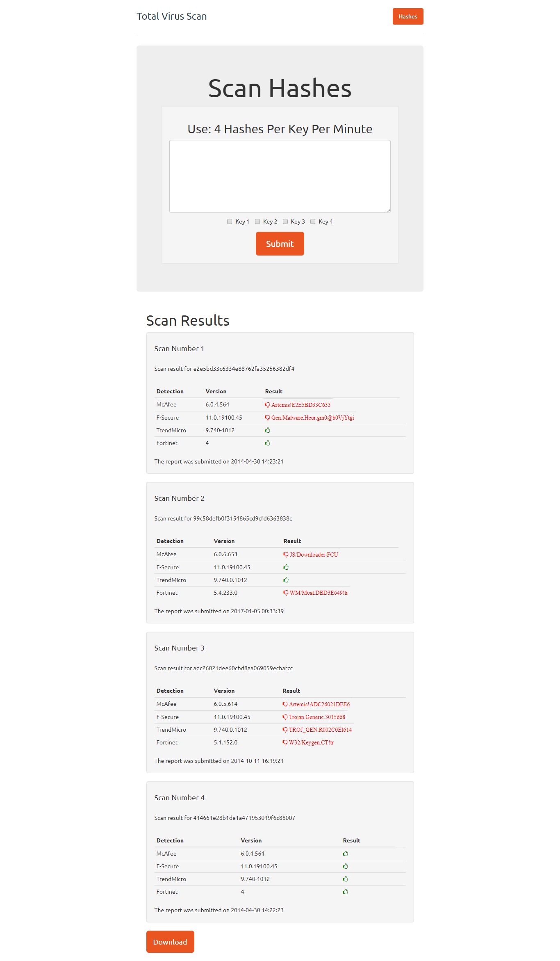The height and width of the screenshot is (961, 560).
Task: Click 'Use: 4 Hashes Per Key Per Minute' text
Action: coord(280,129)
